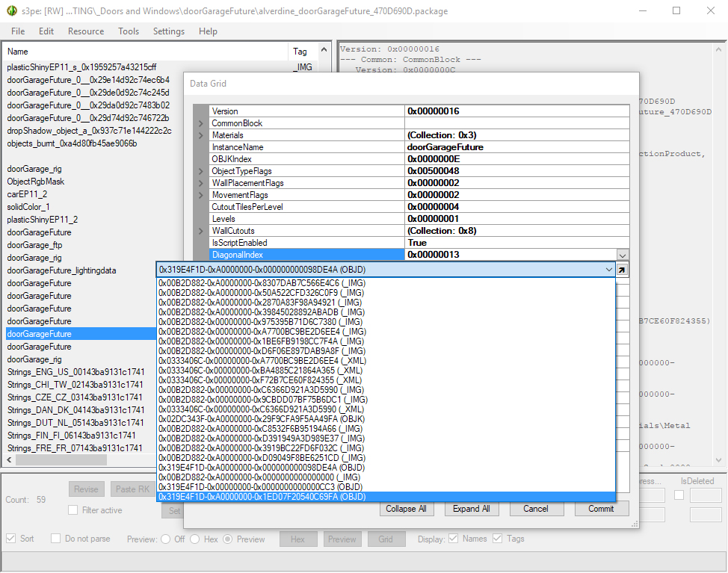Image resolution: width=728 pixels, height=573 pixels.
Task: Cancel the Data Grid dialog
Action: (x=536, y=509)
